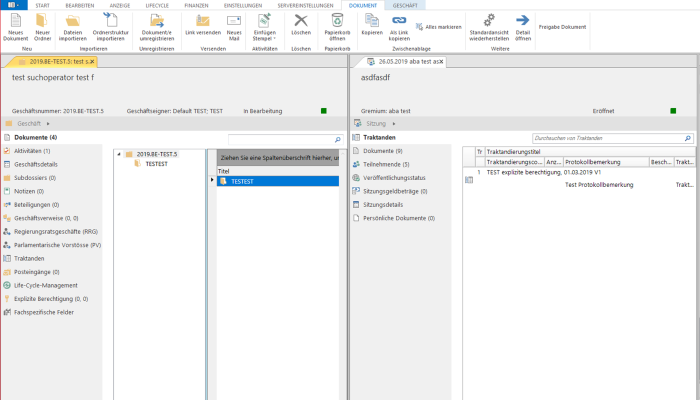Image resolution: width=700 pixels, height=400 pixels.
Task: Expand the Geschäft breadcrumb arrow
Action: (47, 123)
